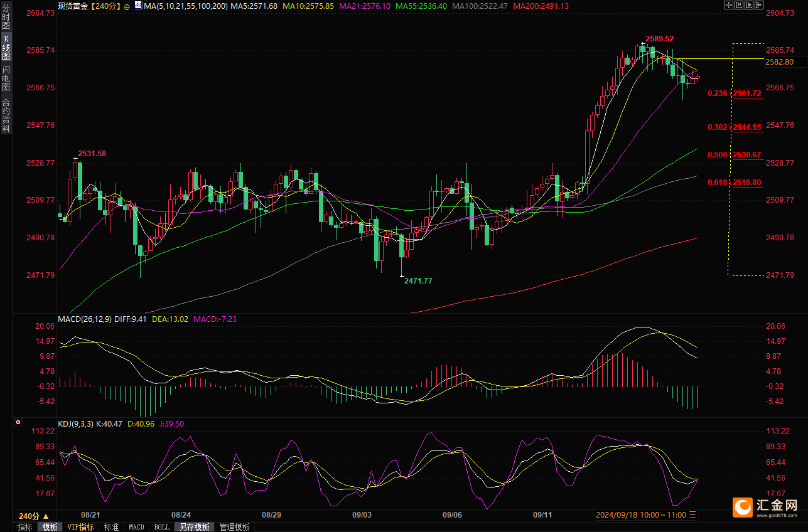Click the 09/11 date axis label
The width and height of the screenshot is (808, 532).
(x=542, y=515)
